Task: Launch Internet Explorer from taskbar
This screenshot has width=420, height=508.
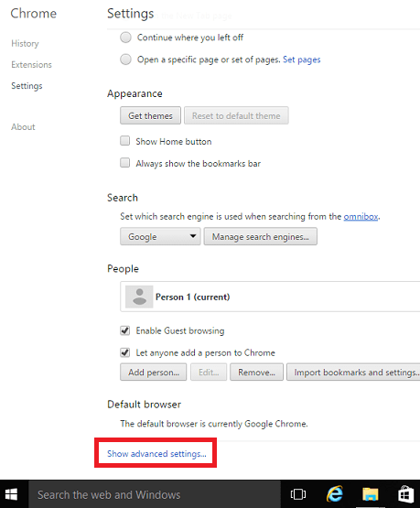Action: [x=335, y=494]
